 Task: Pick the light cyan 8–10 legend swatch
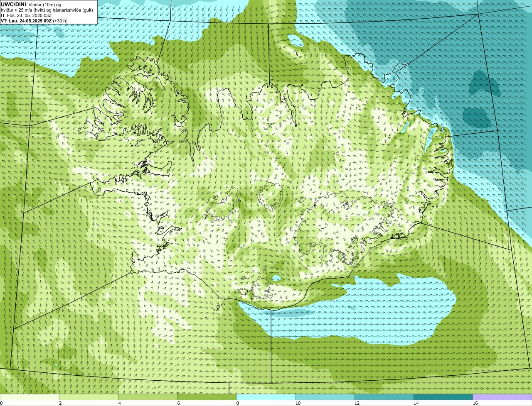266,397
